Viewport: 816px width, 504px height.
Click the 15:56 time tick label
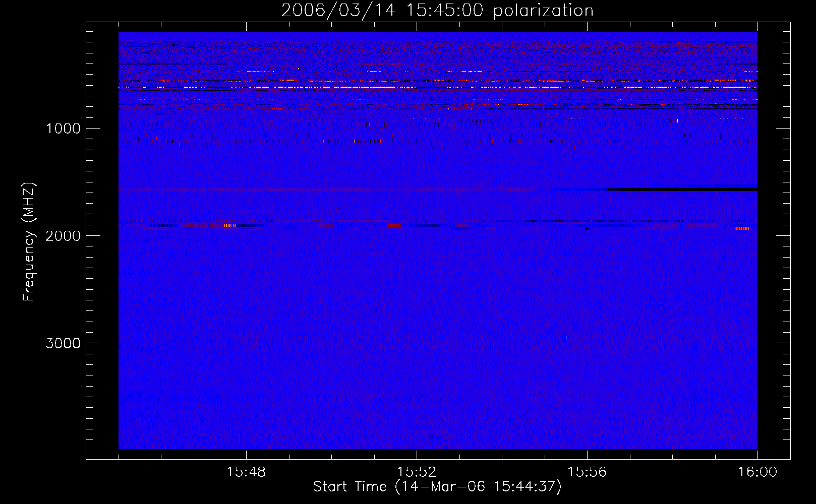coord(587,472)
